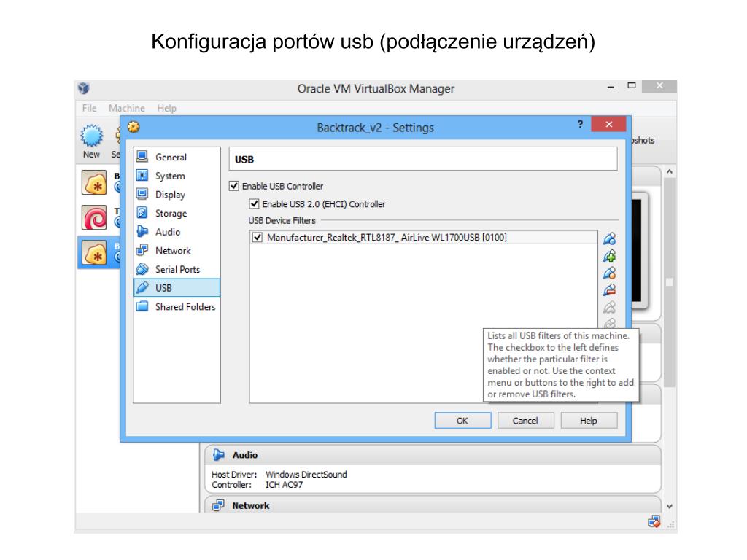Click the settings gear icon in dialog title

tap(134, 127)
